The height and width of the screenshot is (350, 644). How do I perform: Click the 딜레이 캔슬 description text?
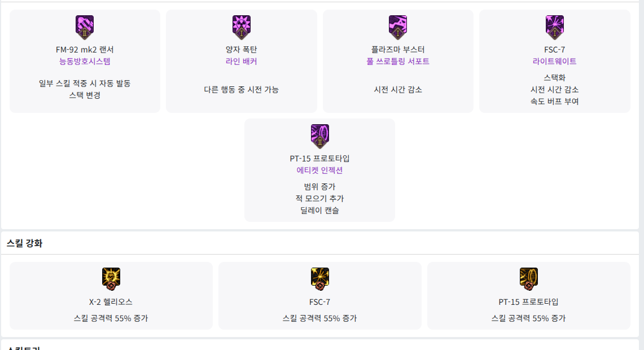(x=319, y=211)
